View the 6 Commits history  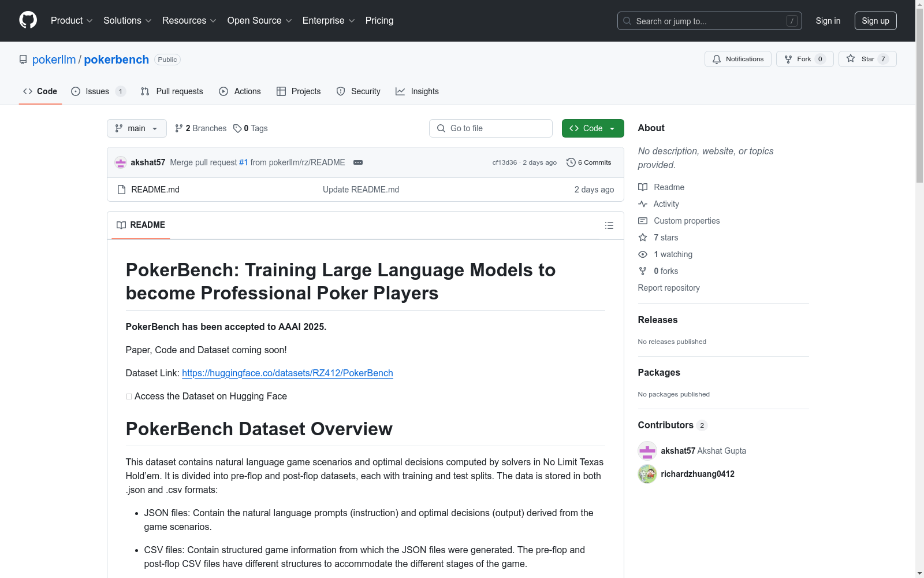coord(588,162)
